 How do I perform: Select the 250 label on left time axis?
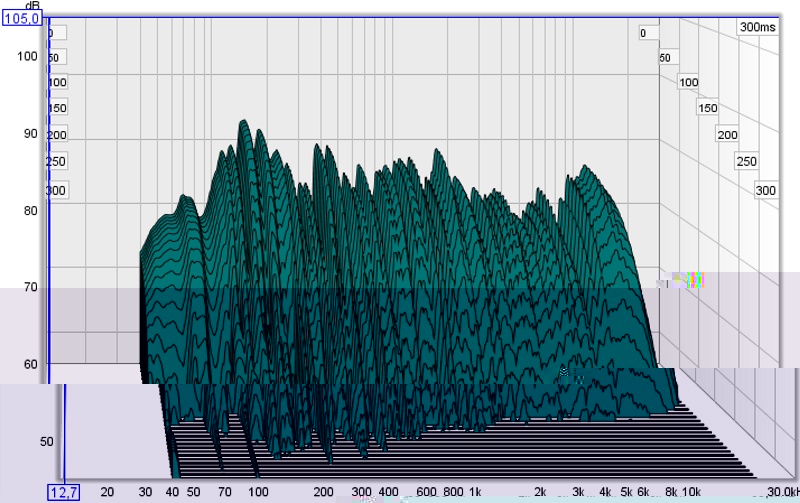click(x=57, y=162)
